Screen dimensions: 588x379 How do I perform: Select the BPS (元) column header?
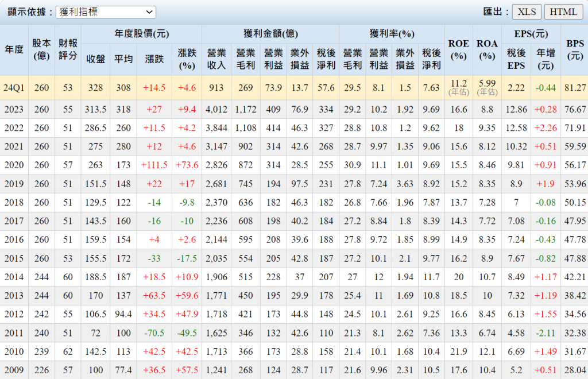point(574,50)
